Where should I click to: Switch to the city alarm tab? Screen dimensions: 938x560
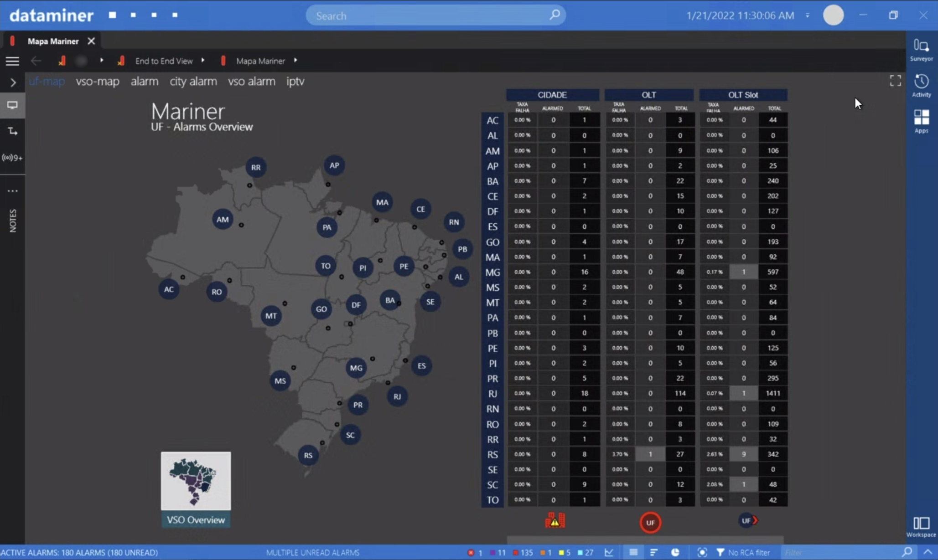coord(193,81)
